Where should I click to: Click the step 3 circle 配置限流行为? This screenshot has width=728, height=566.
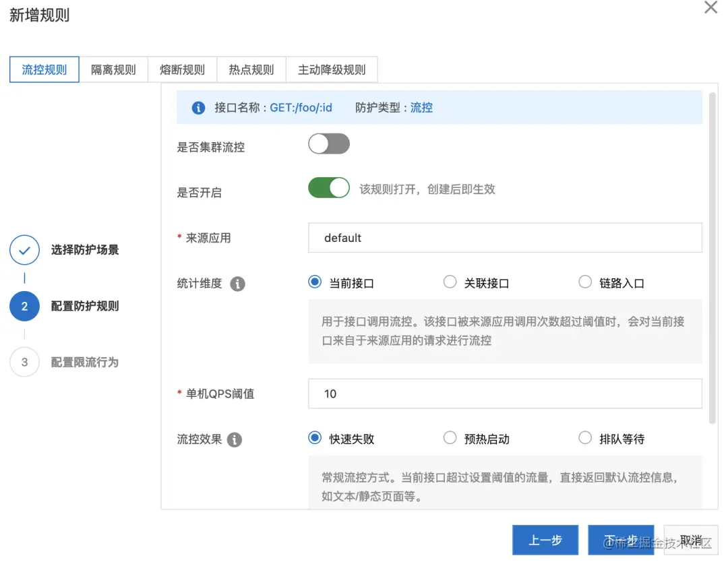click(x=25, y=362)
